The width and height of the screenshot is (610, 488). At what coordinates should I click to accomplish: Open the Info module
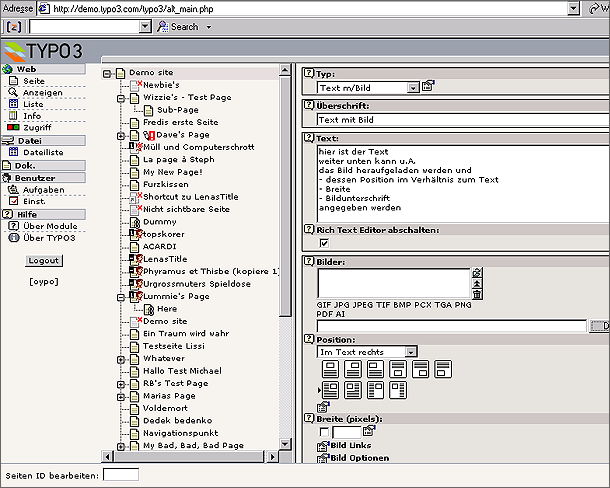click(32, 116)
